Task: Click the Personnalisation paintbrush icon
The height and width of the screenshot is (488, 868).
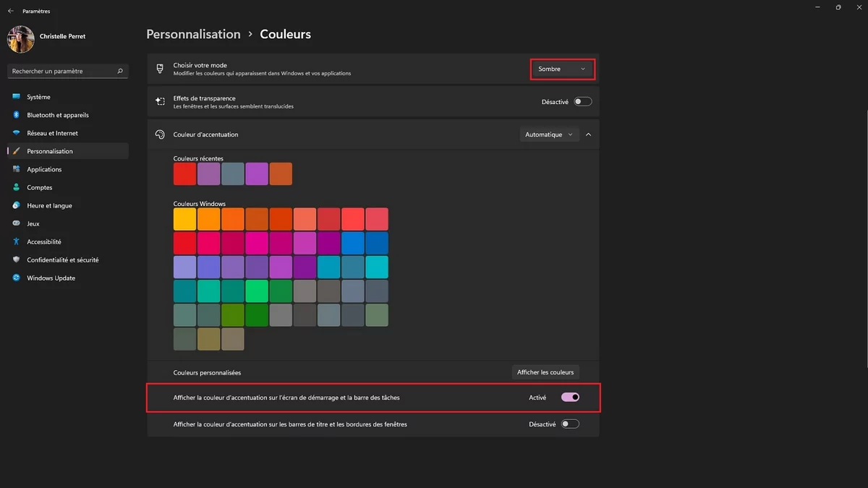Action: (17, 151)
